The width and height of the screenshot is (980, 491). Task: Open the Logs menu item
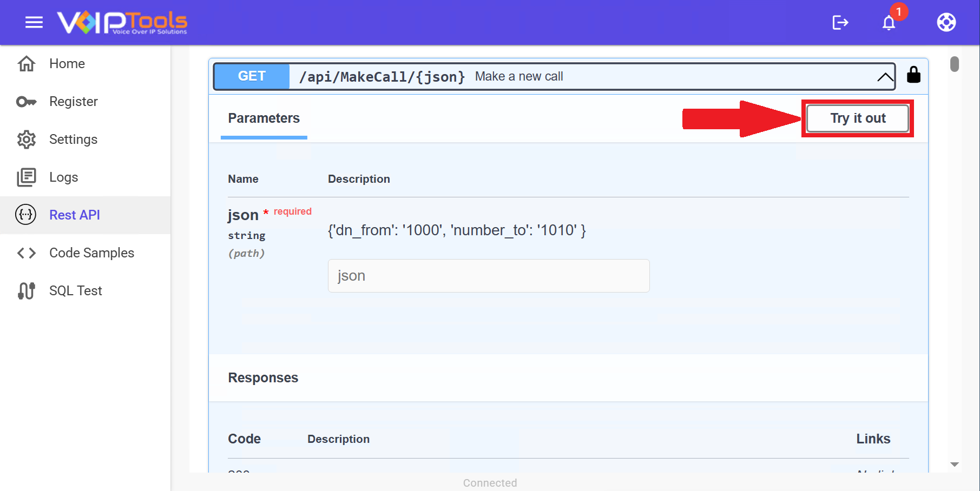click(64, 177)
